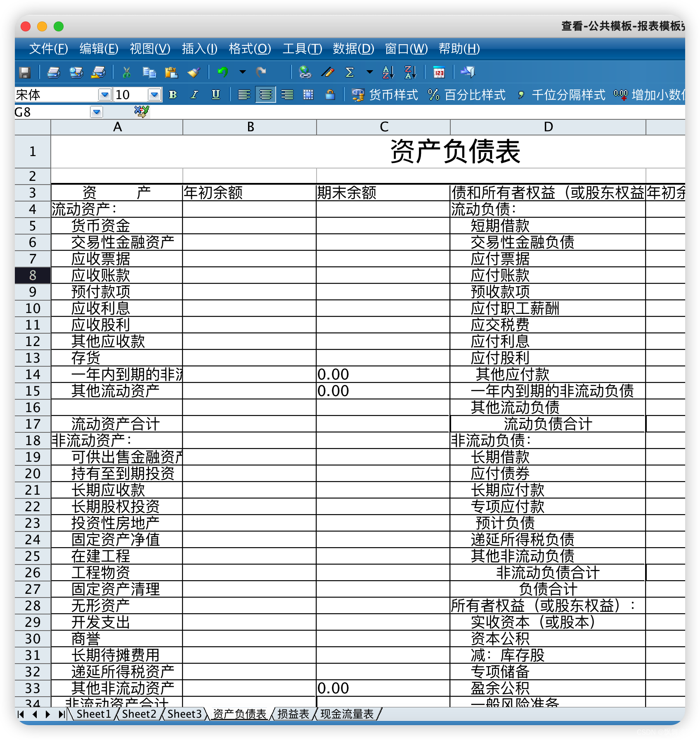Click the Page Setup printer icon
This screenshot has width=700, height=740.
[98, 73]
